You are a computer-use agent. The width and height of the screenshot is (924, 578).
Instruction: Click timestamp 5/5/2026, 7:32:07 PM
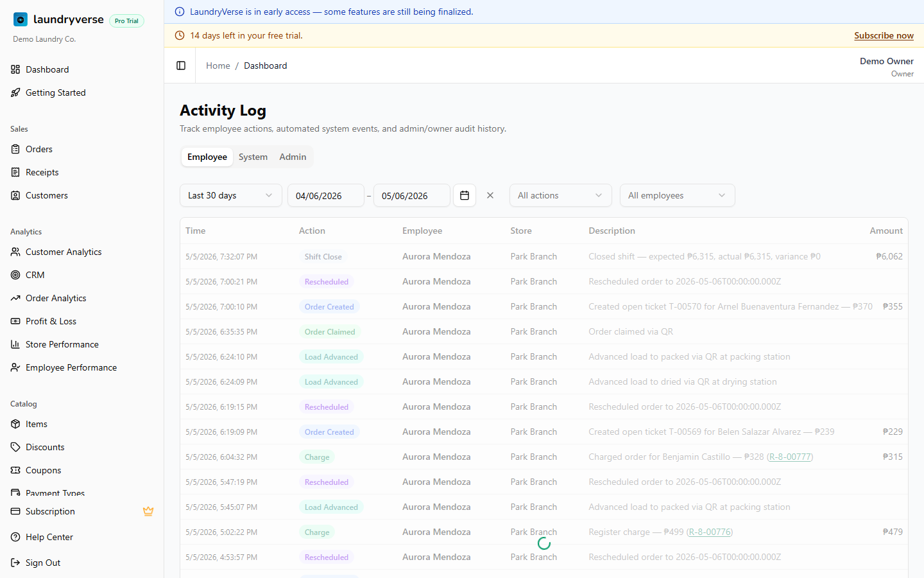point(221,256)
